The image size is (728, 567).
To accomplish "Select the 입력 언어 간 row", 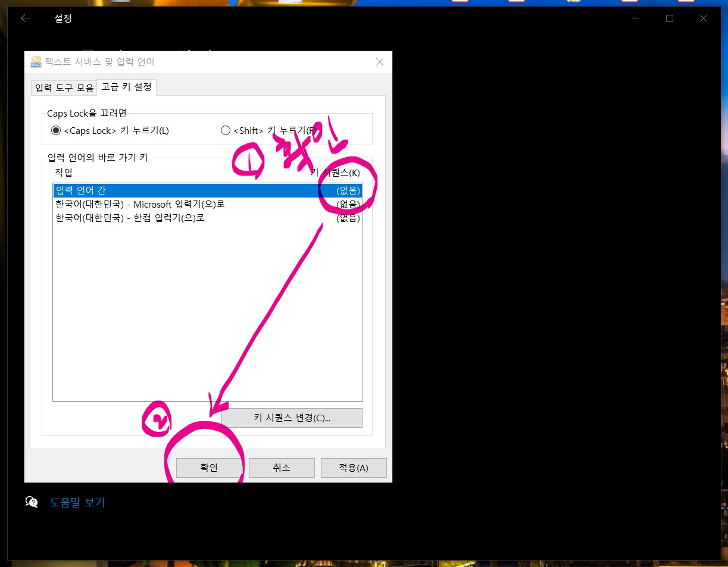I will (x=207, y=190).
